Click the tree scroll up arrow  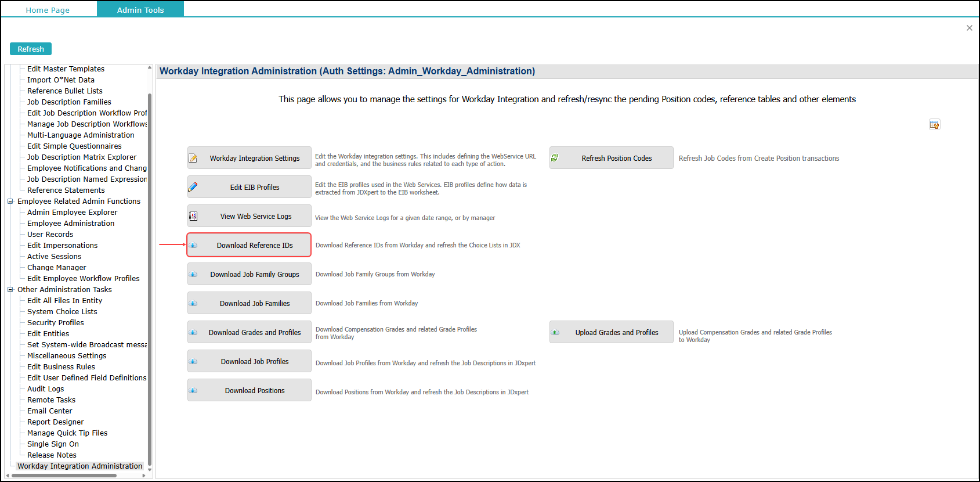150,68
